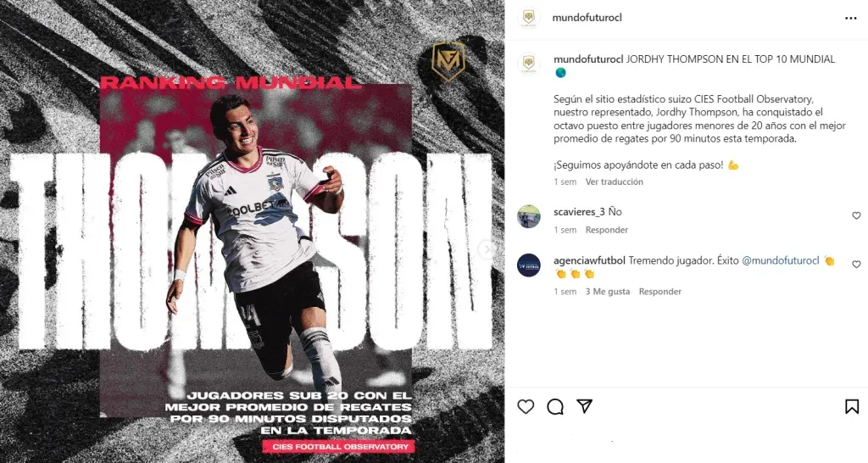Click Ver traducción under caption

(614, 181)
